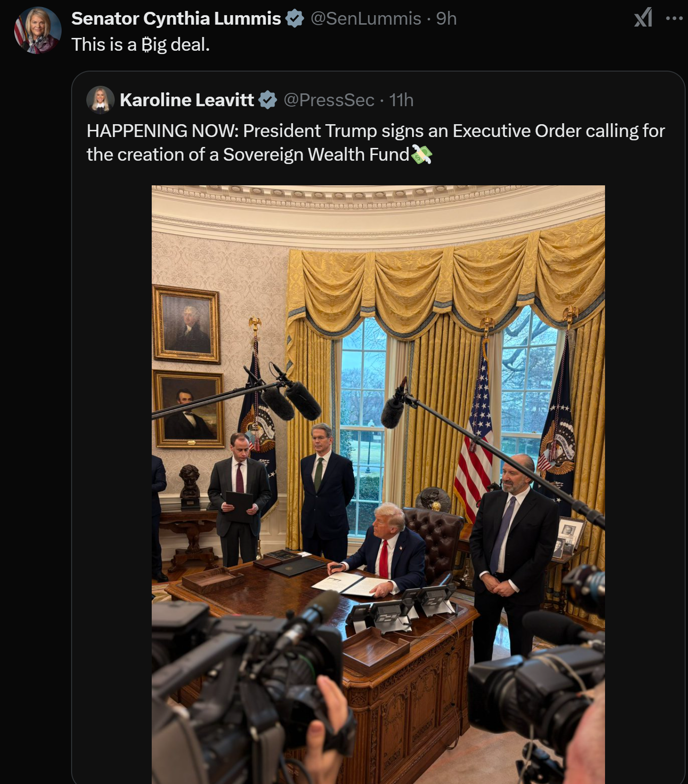The height and width of the screenshot is (784, 688).
Task: Open the Senator Cynthia Lummis display name
Action: [176, 18]
